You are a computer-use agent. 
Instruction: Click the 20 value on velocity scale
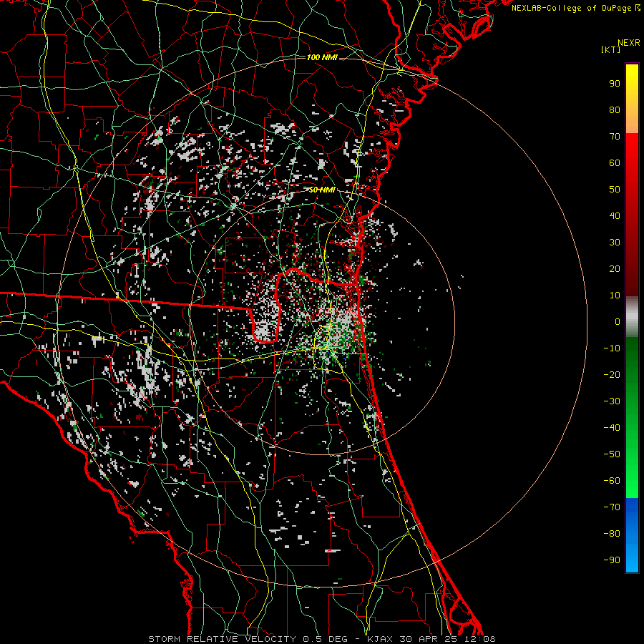[x=615, y=269]
